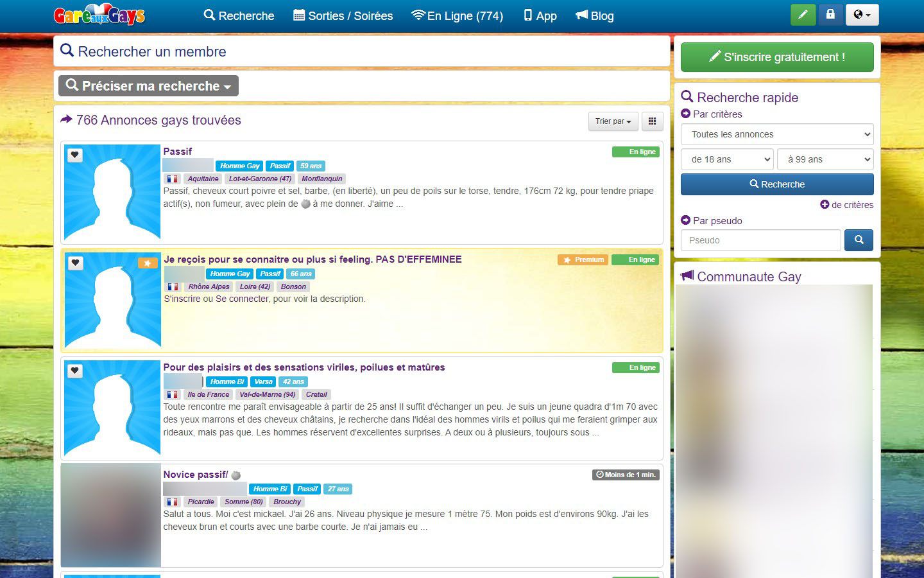Open the Trier par sort dropdown

613,121
